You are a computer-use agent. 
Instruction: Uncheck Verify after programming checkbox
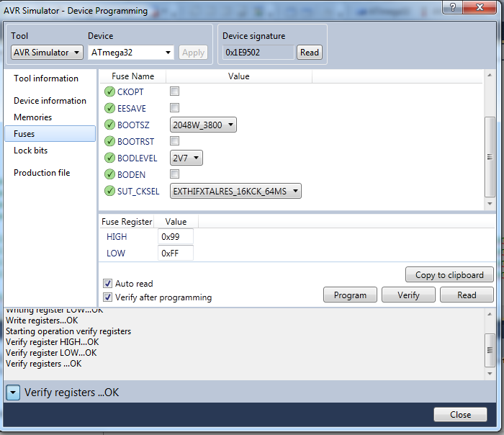pos(108,297)
